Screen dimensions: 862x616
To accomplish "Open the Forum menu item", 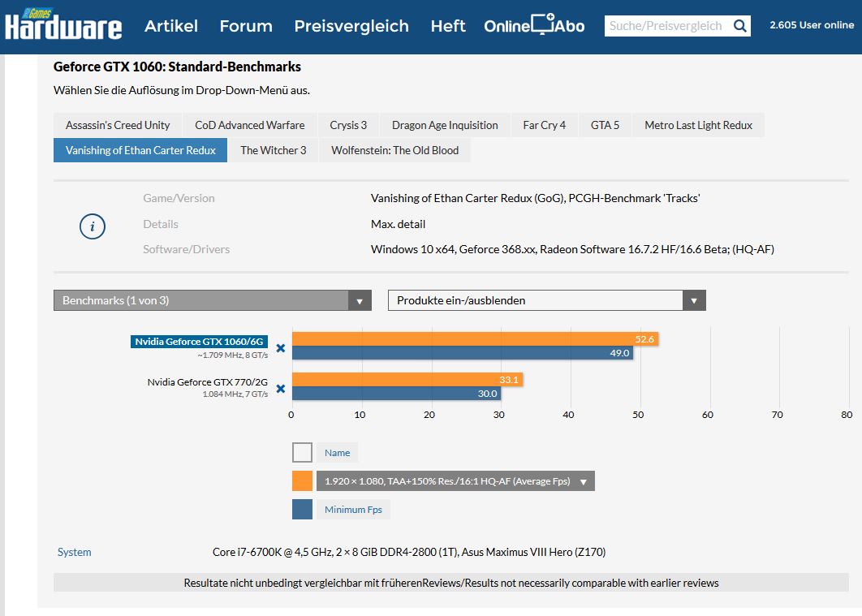I will click(246, 26).
